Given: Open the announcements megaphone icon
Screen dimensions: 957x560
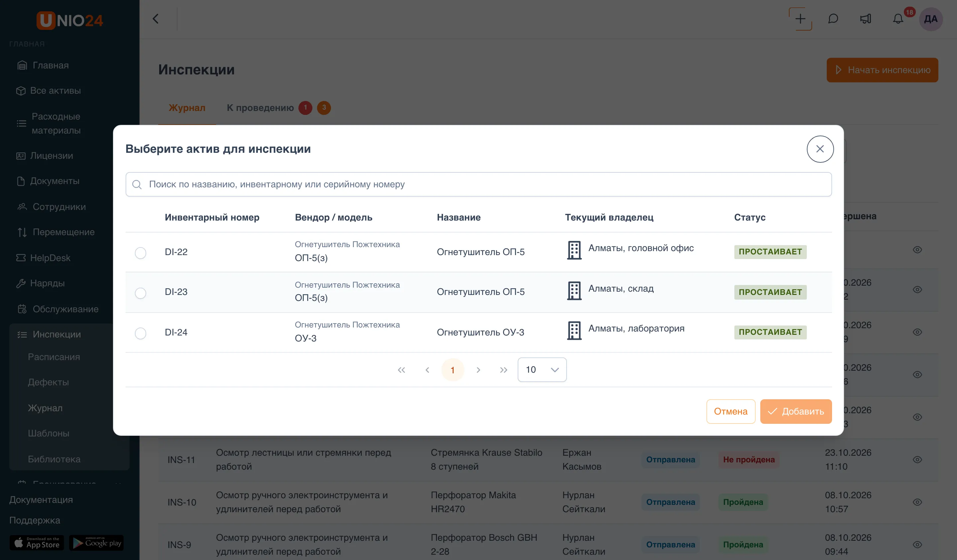Looking at the screenshot, I should [866, 19].
